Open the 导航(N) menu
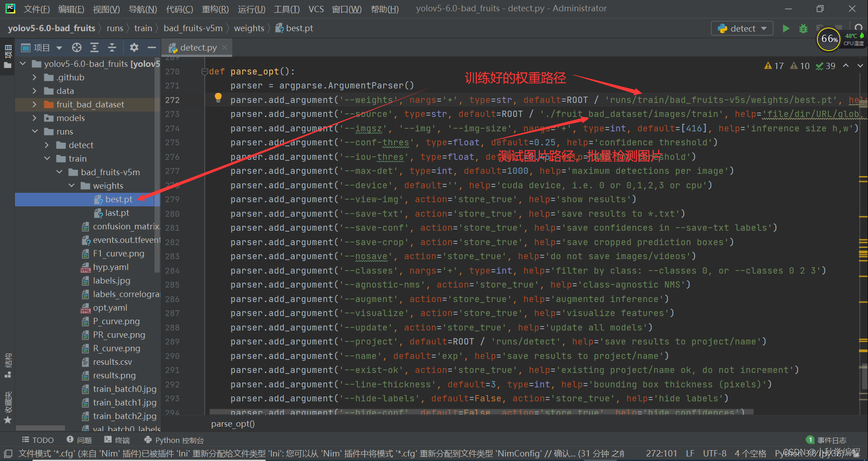 pyautogui.click(x=143, y=9)
